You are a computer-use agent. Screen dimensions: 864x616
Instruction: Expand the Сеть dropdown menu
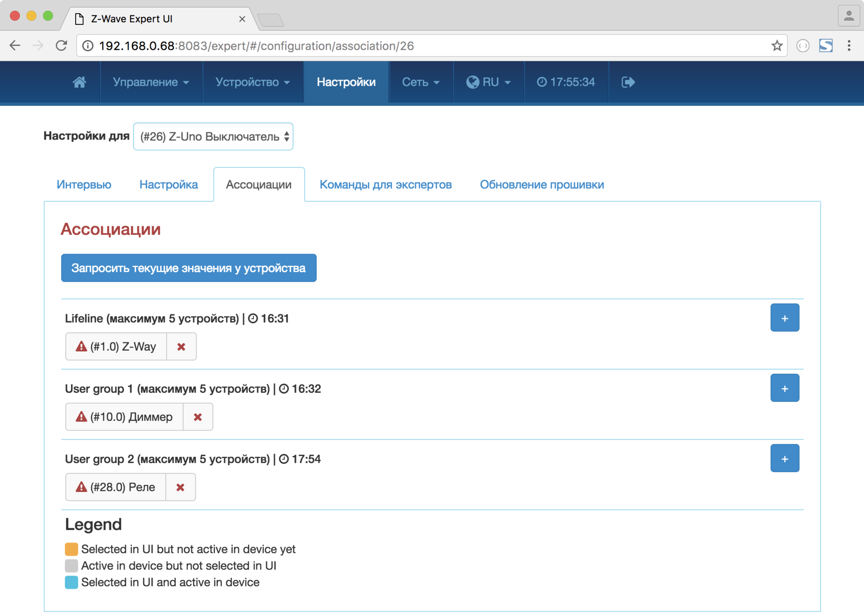point(421,82)
